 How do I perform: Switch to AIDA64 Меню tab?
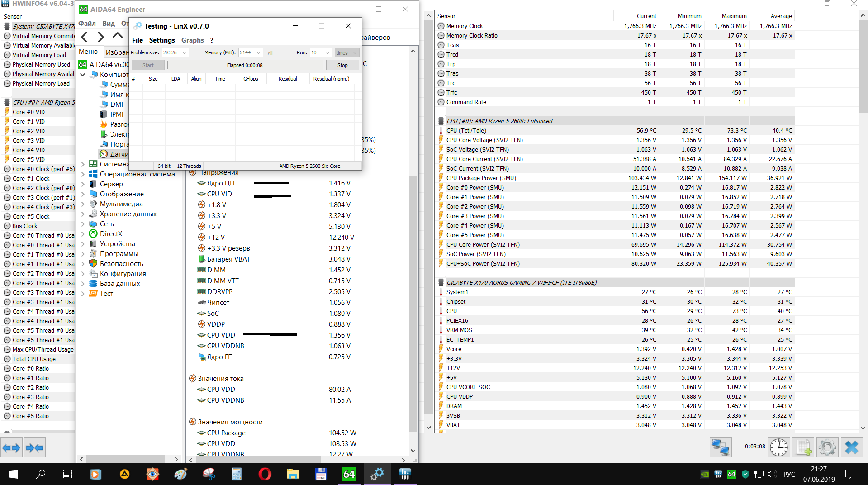pyautogui.click(x=89, y=52)
